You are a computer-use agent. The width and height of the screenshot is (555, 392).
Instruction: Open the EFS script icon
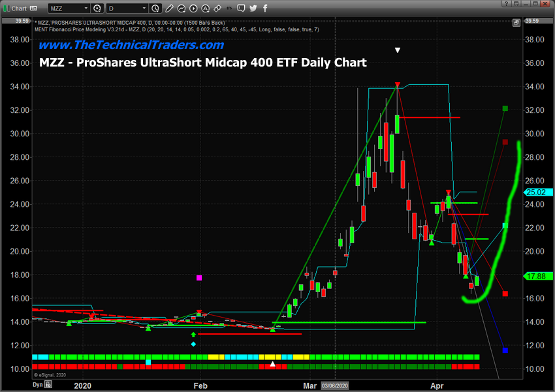229,8
